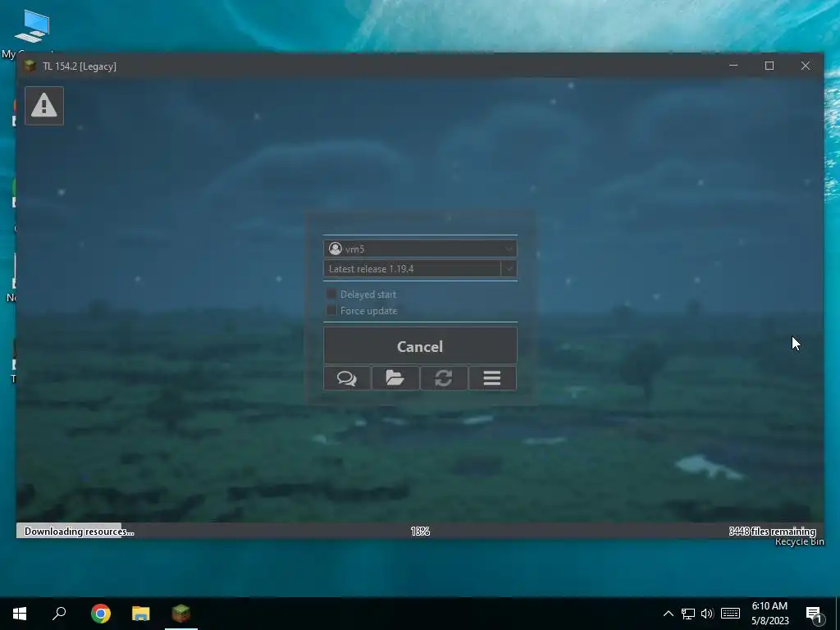Open the network status tray icon
The image size is (840, 630).
(688, 614)
